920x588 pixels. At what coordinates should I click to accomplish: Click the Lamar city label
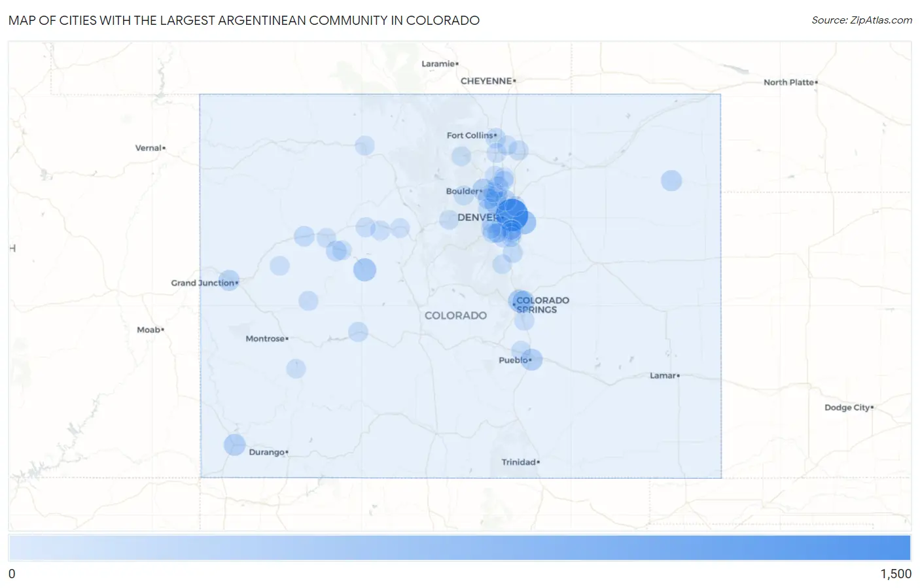tap(664, 375)
